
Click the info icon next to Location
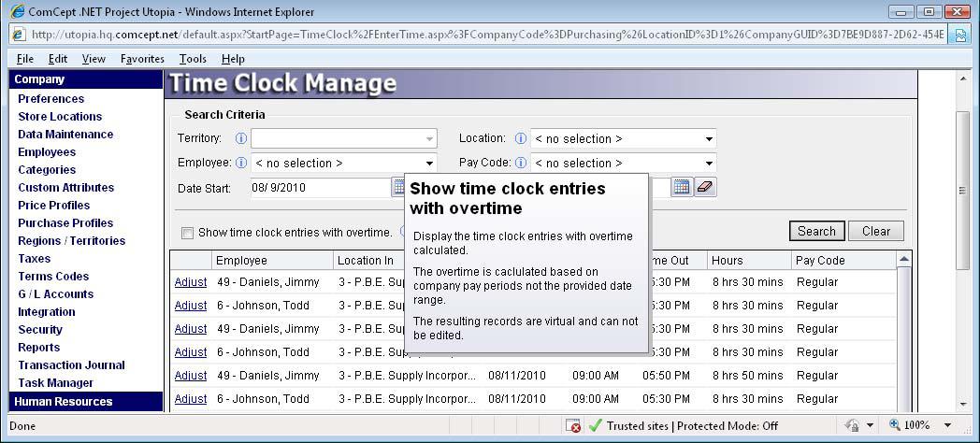pyautogui.click(x=521, y=138)
